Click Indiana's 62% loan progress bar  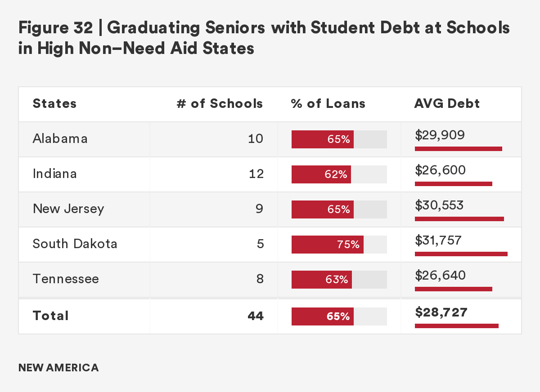339,174
